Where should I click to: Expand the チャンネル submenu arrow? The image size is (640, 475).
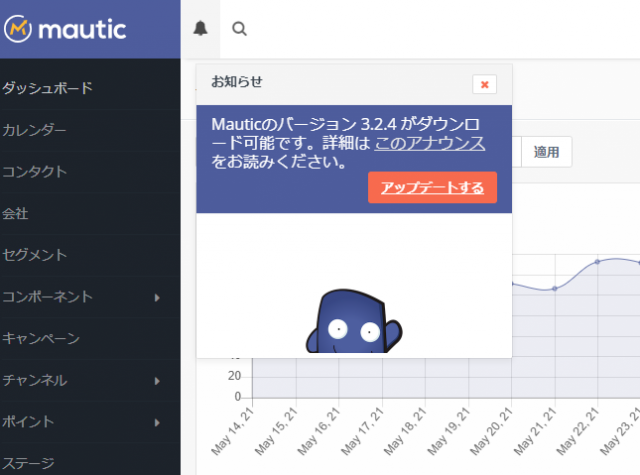click(x=157, y=380)
